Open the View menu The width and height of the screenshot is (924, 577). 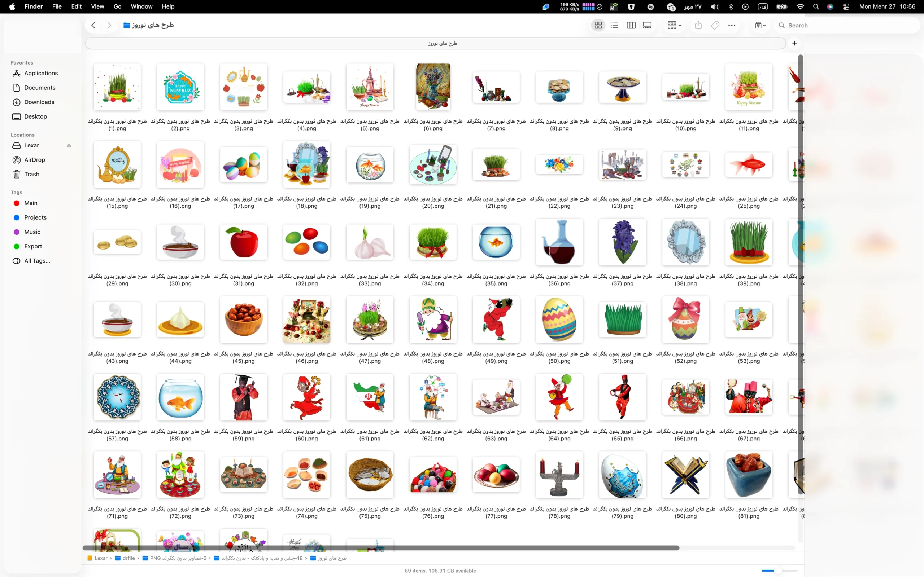click(97, 6)
